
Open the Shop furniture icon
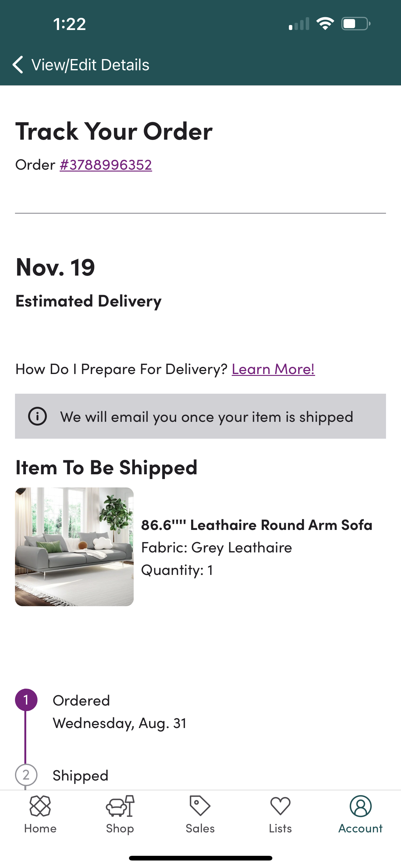[120, 806]
